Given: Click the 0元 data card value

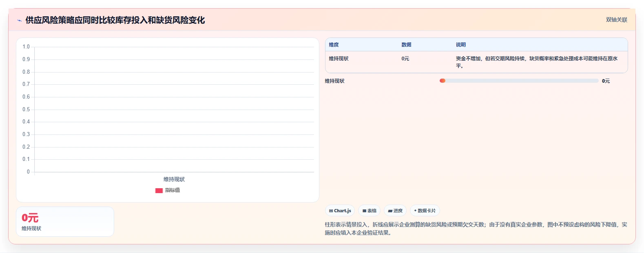Looking at the screenshot, I should pyautogui.click(x=30, y=218).
